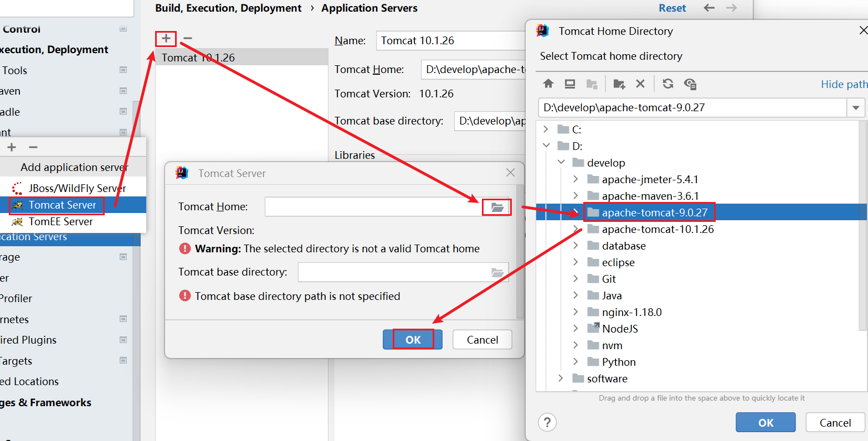The width and height of the screenshot is (868, 441).
Task: Expand the software folder node
Action: [562, 378]
